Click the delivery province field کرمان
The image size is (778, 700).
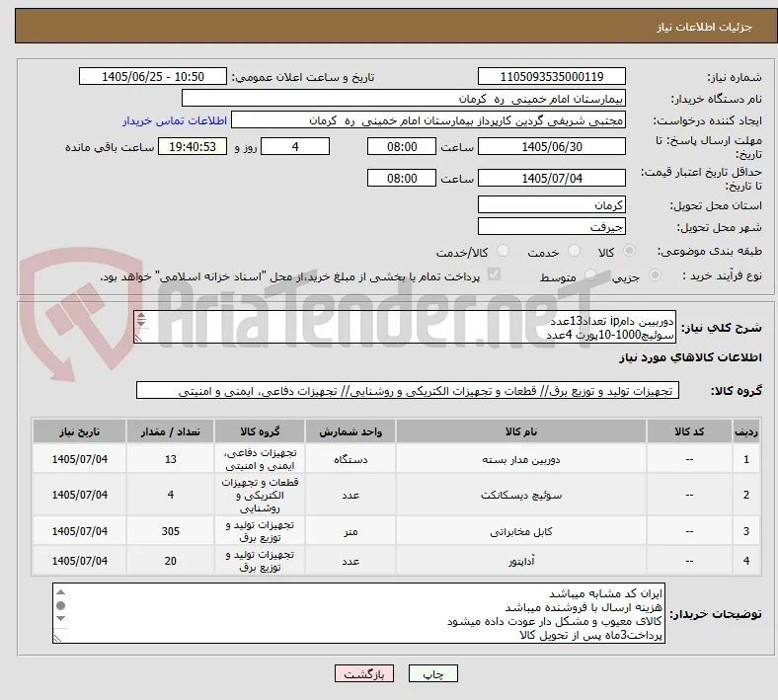(x=551, y=204)
